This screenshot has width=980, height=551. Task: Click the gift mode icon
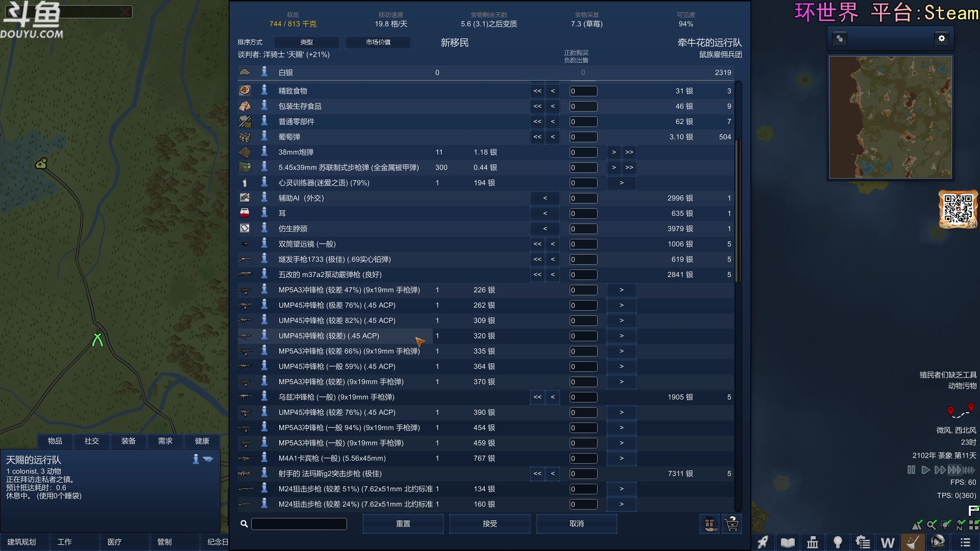709,524
